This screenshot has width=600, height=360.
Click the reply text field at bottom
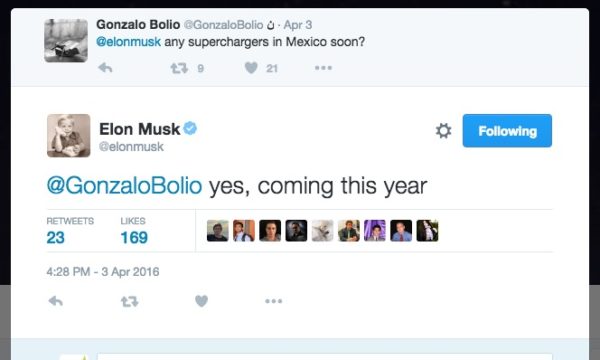coord(324,357)
